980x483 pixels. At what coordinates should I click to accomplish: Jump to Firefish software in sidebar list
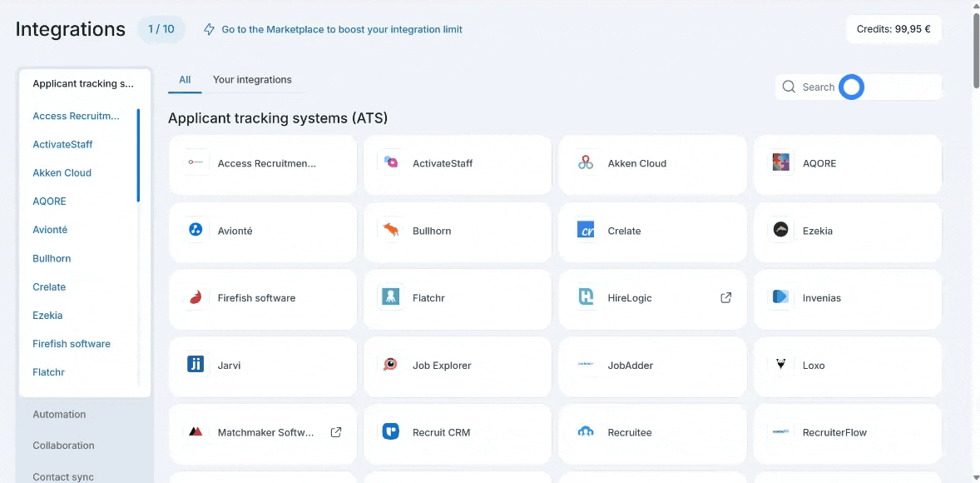(x=72, y=343)
